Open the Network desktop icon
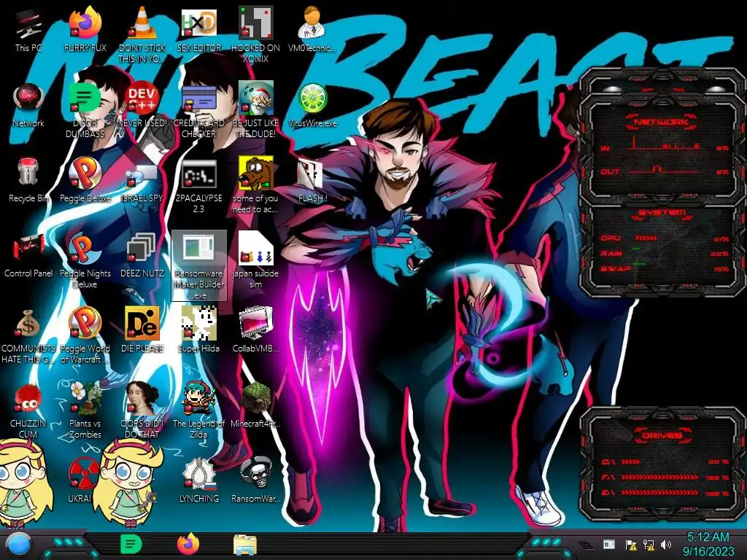Screen dimensions: 747x560 pos(28,105)
